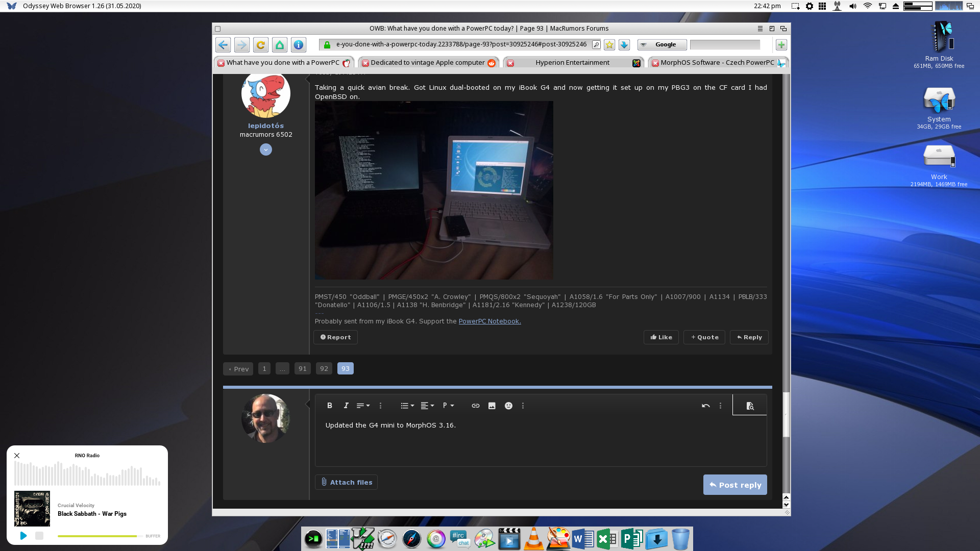
Task: Open the IRC chat app in dock
Action: 460,539
